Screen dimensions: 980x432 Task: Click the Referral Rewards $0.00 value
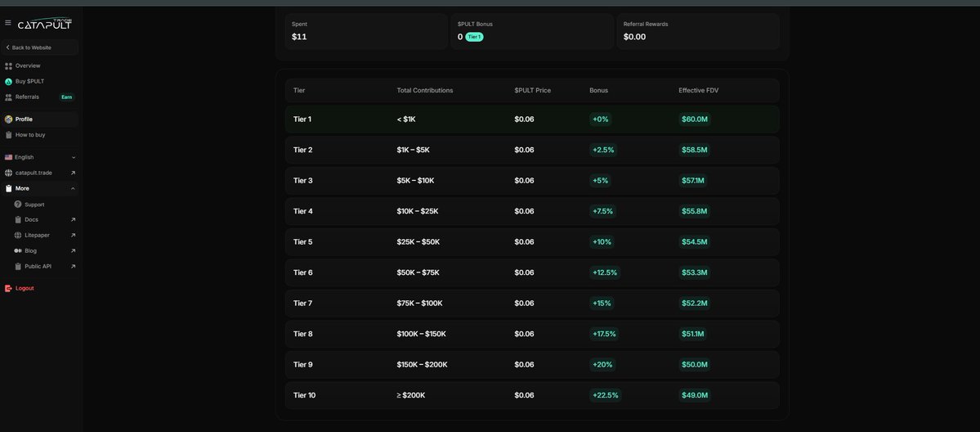click(634, 37)
